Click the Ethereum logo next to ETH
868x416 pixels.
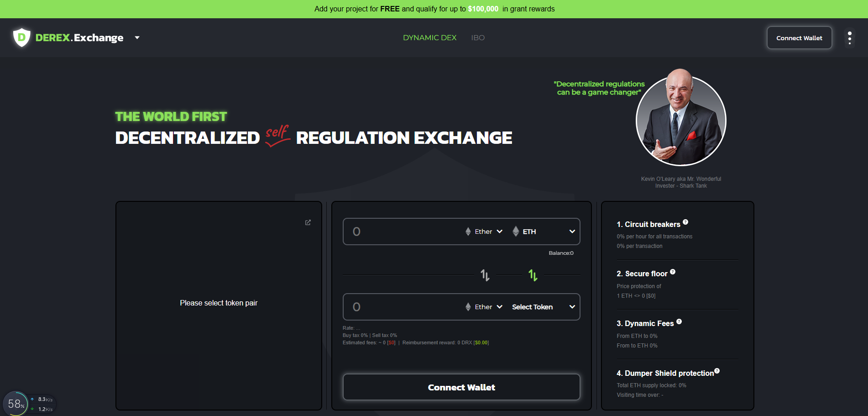(x=515, y=232)
